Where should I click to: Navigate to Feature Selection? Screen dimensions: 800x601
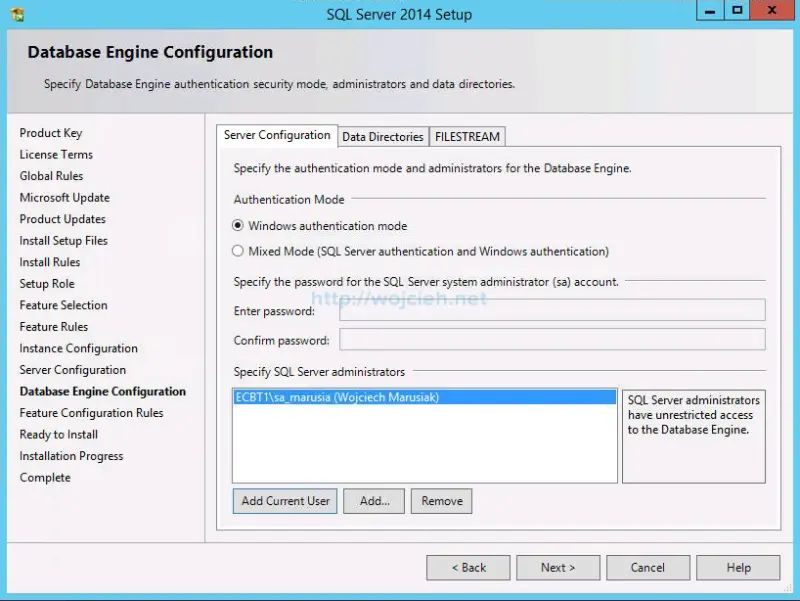pos(62,305)
